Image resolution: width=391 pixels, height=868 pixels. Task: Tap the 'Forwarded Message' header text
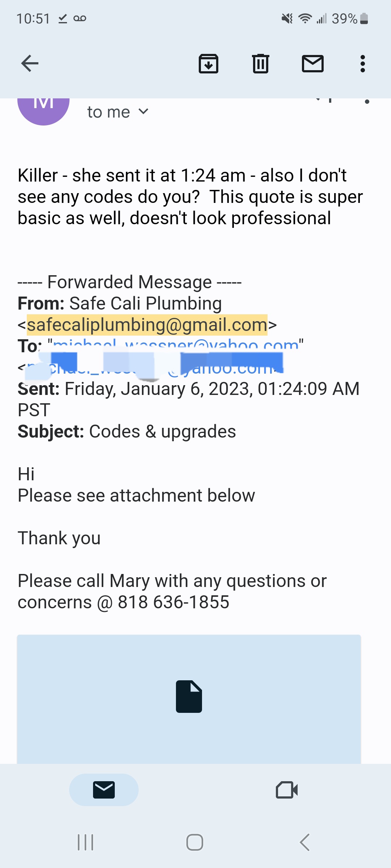coord(130,282)
